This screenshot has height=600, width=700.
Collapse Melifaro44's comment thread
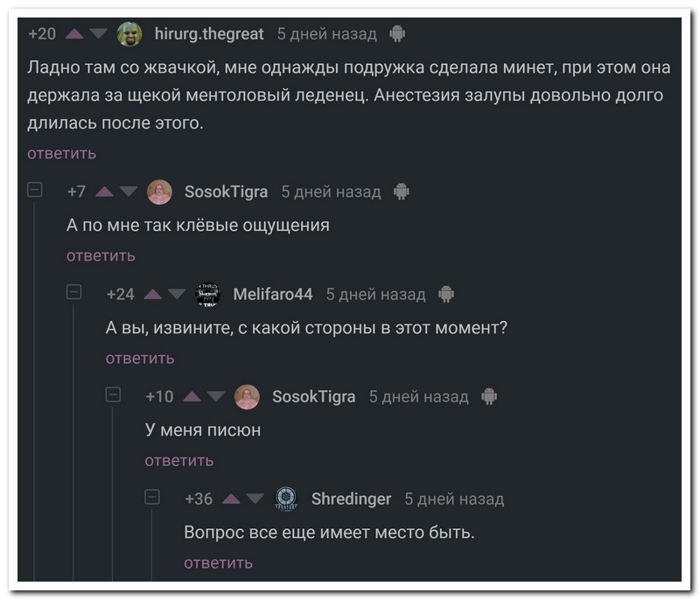pos(74,292)
